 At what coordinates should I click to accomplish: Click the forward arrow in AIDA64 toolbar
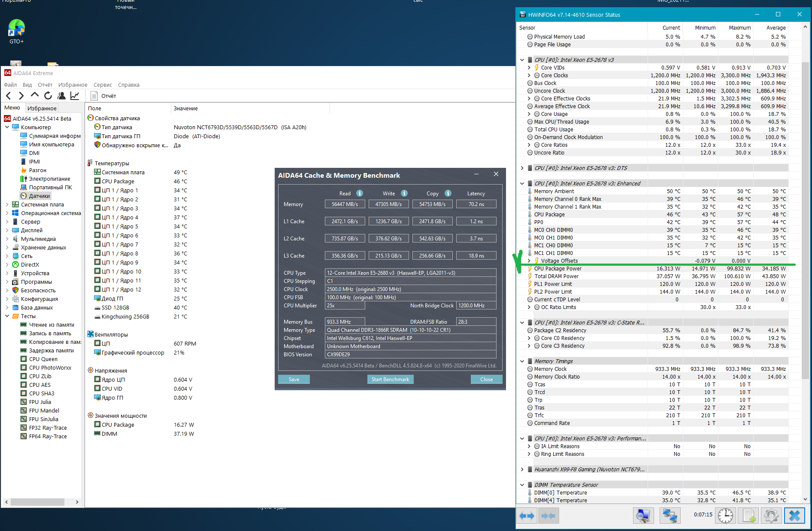pyautogui.click(x=21, y=96)
